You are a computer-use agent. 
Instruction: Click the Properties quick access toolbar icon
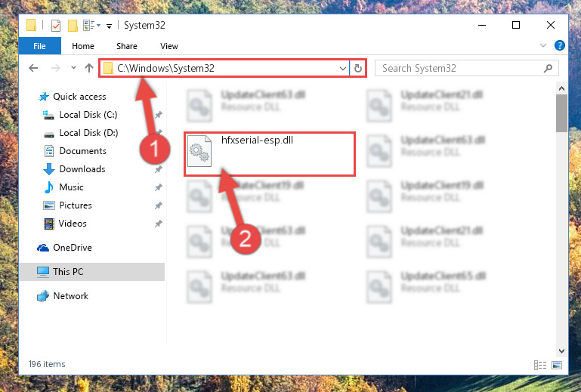click(x=56, y=26)
